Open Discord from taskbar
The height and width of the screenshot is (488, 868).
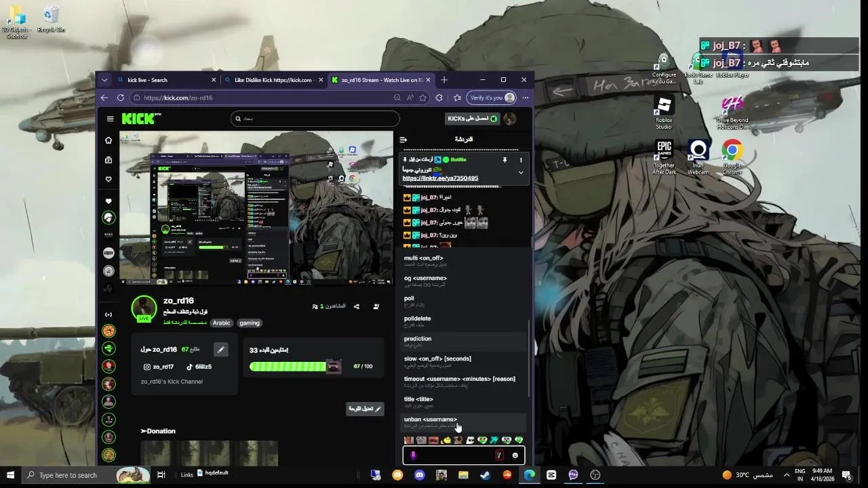[x=420, y=475]
